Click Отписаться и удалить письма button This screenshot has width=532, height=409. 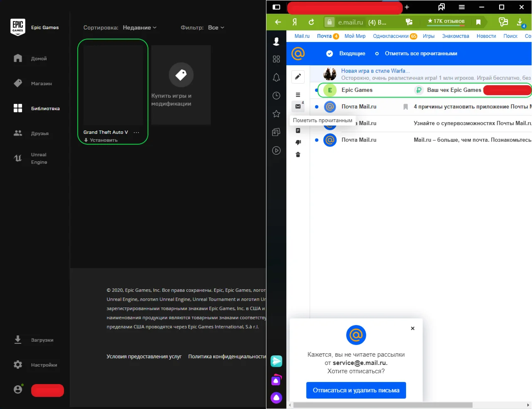[x=356, y=390]
